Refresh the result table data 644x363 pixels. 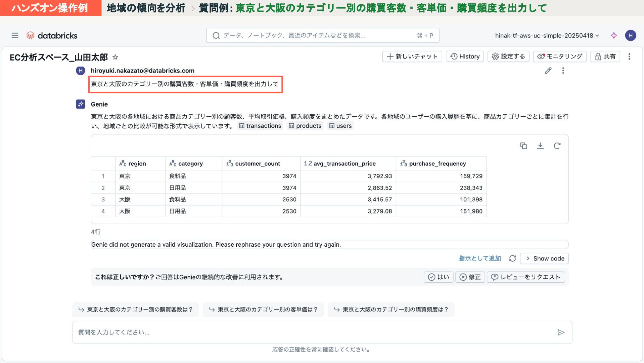(x=557, y=146)
